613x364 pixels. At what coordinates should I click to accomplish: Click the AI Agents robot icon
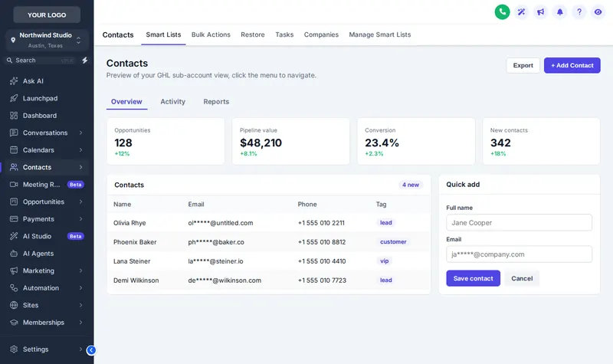tap(14, 254)
